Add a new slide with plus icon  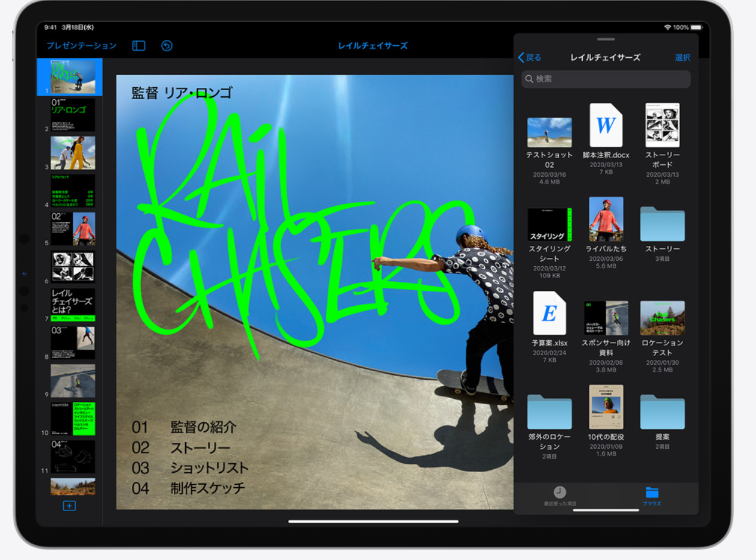69,506
